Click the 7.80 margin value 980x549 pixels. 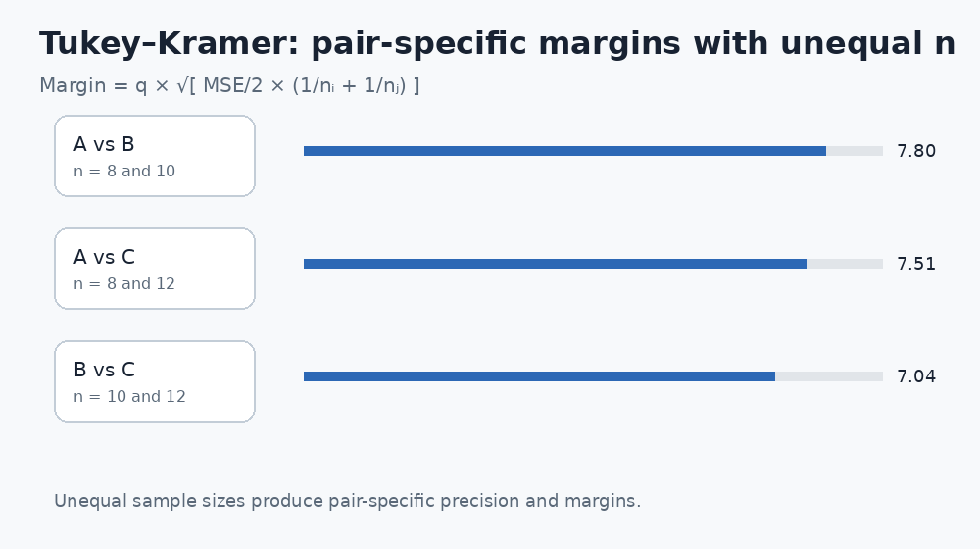[916, 151]
